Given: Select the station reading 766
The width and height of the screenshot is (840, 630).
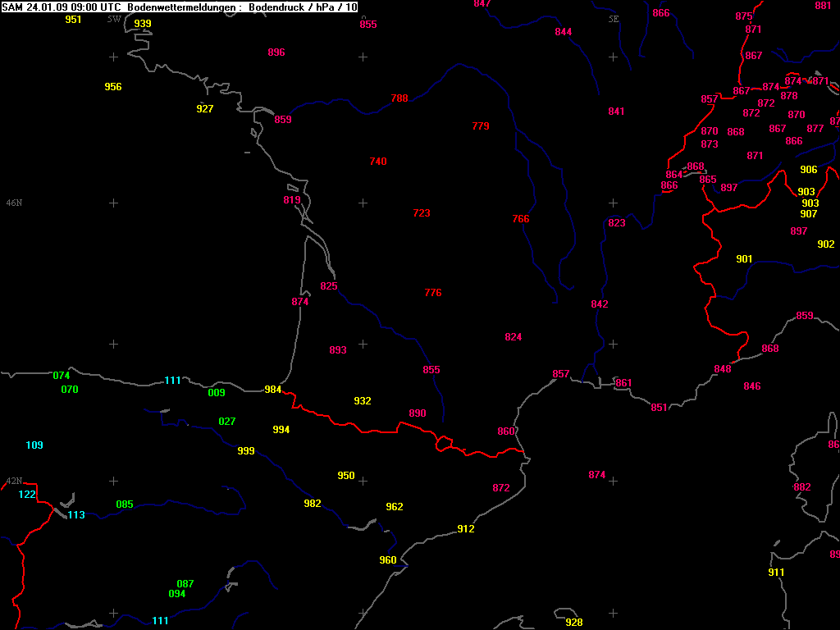Looking at the screenshot, I should (521, 219).
